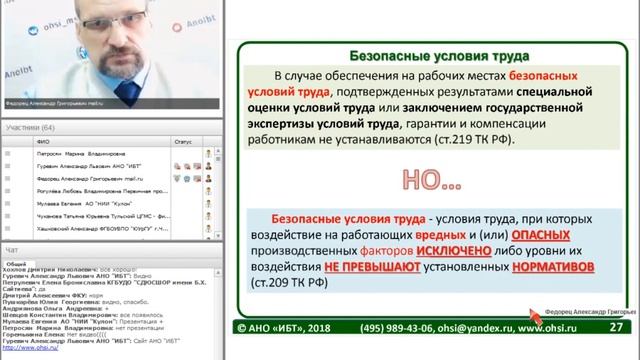Click chat message from Пушкарёва Юлия Георгиевна
Screen dimensions: 640x360
click(x=76, y=302)
